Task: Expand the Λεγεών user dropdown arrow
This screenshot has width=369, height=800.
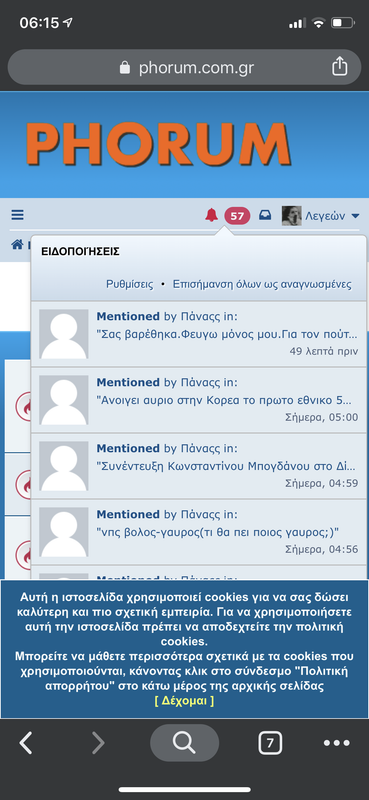Action: [x=355, y=216]
